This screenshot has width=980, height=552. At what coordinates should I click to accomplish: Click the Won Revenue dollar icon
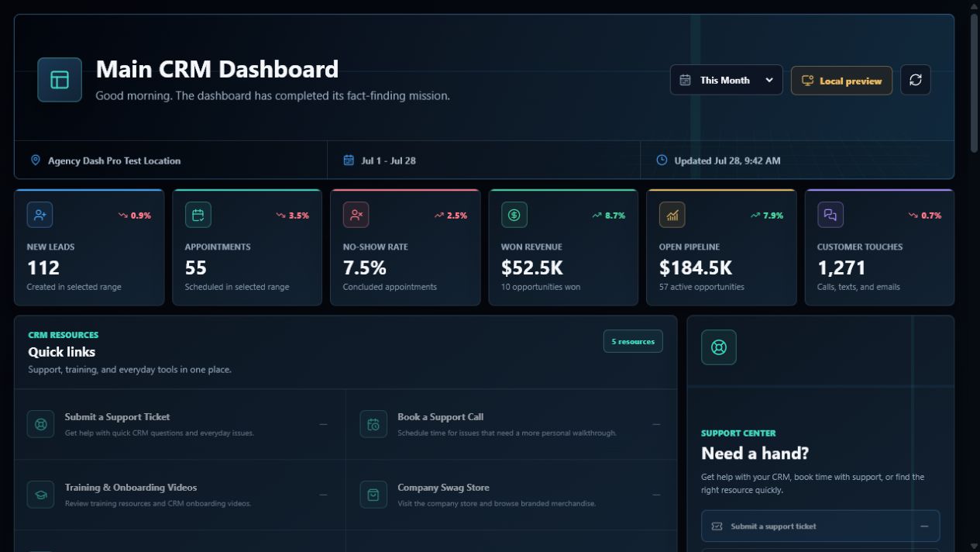coord(514,215)
